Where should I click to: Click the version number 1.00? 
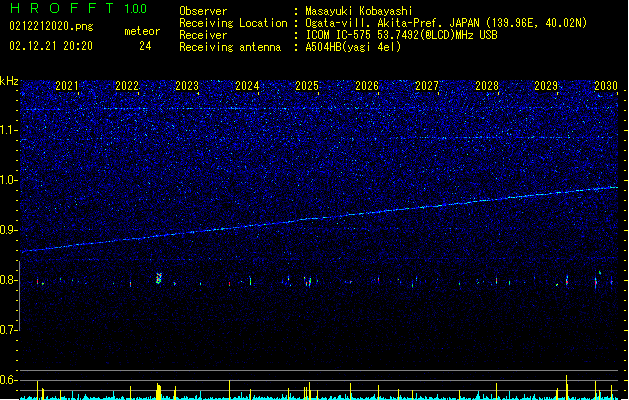(x=136, y=9)
